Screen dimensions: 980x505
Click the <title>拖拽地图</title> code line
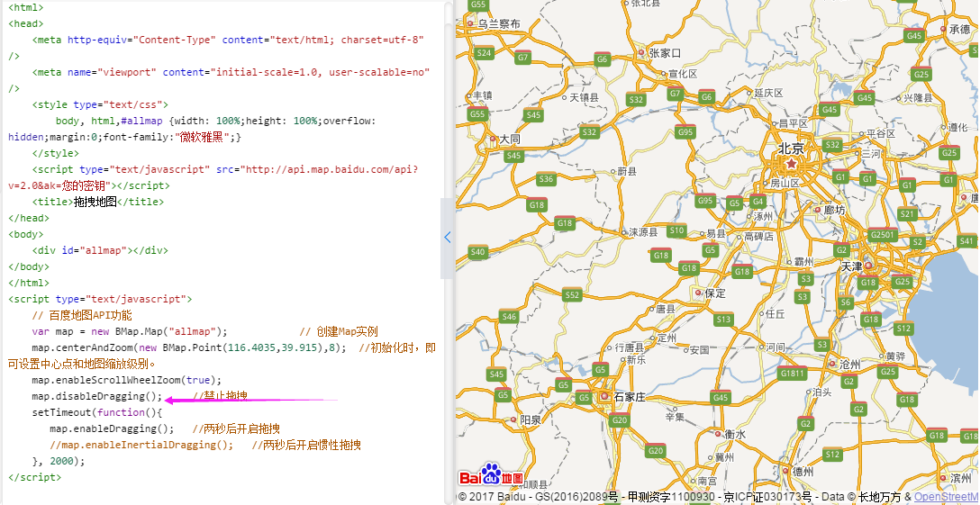point(98,202)
